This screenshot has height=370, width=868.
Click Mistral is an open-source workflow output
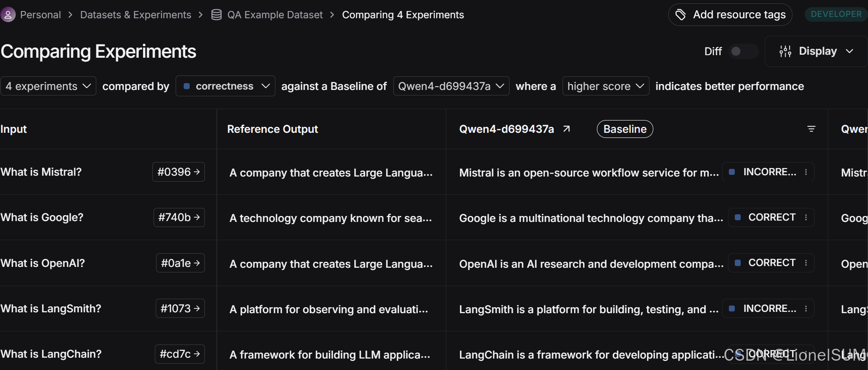click(x=589, y=173)
